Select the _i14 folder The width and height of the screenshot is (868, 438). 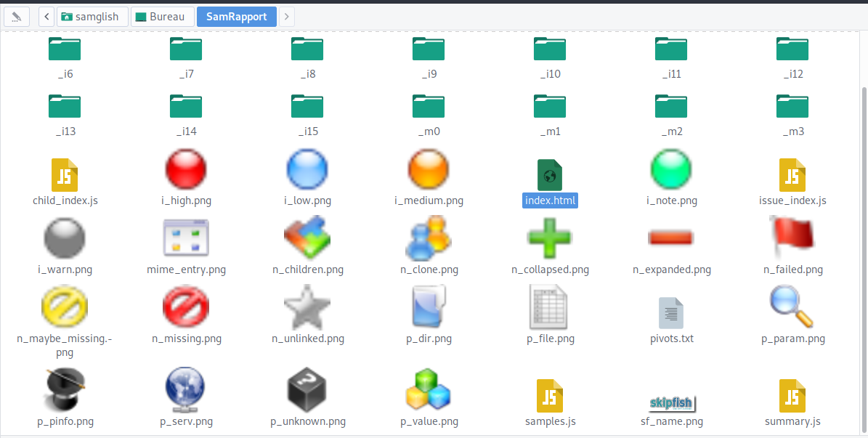point(186,106)
